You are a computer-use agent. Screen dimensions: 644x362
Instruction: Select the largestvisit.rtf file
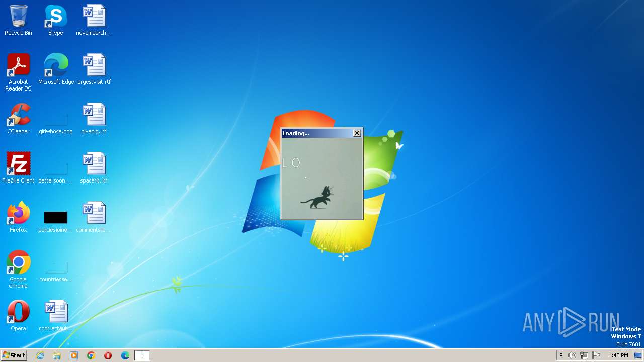pyautogui.click(x=94, y=69)
